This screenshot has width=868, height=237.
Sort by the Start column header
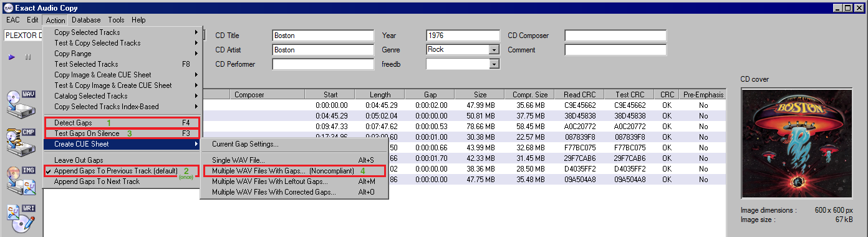coord(330,95)
